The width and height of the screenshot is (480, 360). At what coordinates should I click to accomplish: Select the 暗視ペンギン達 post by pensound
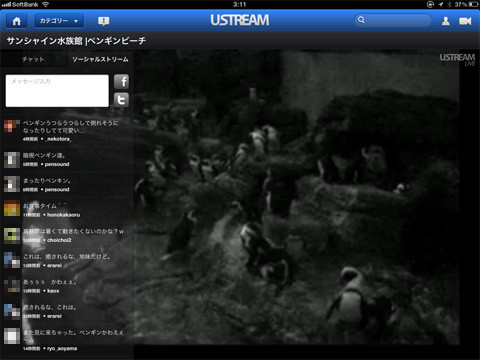(67, 160)
